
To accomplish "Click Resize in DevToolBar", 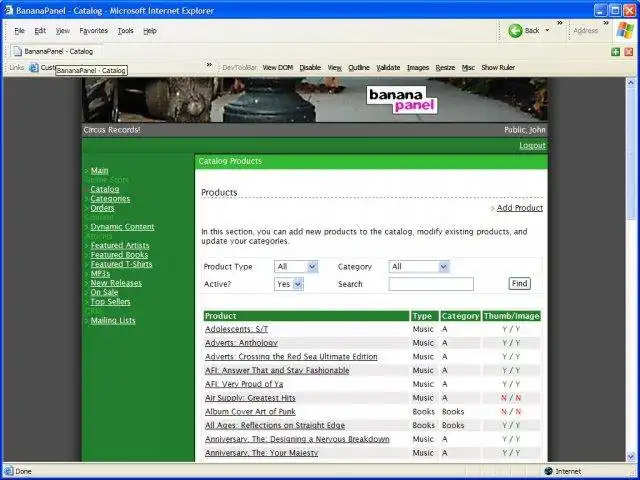I will [x=445, y=68].
